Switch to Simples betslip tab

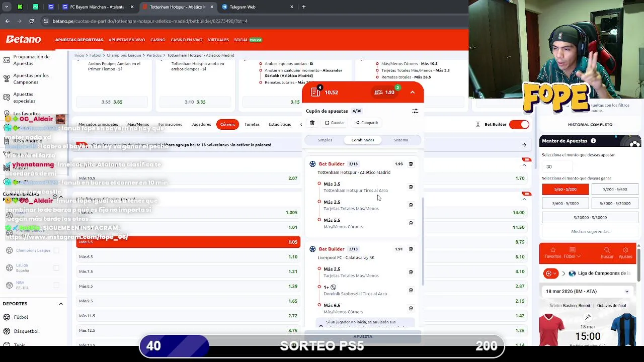click(x=325, y=140)
